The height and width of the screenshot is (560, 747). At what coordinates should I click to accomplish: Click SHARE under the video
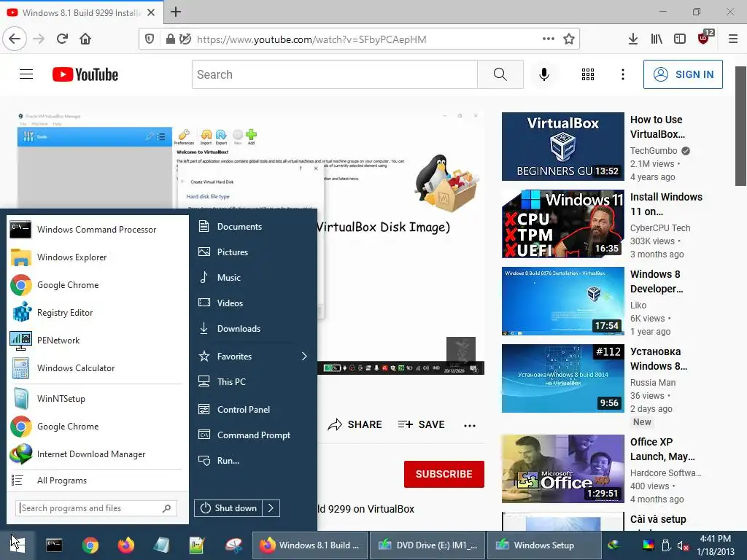pyautogui.click(x=355, y=424)
